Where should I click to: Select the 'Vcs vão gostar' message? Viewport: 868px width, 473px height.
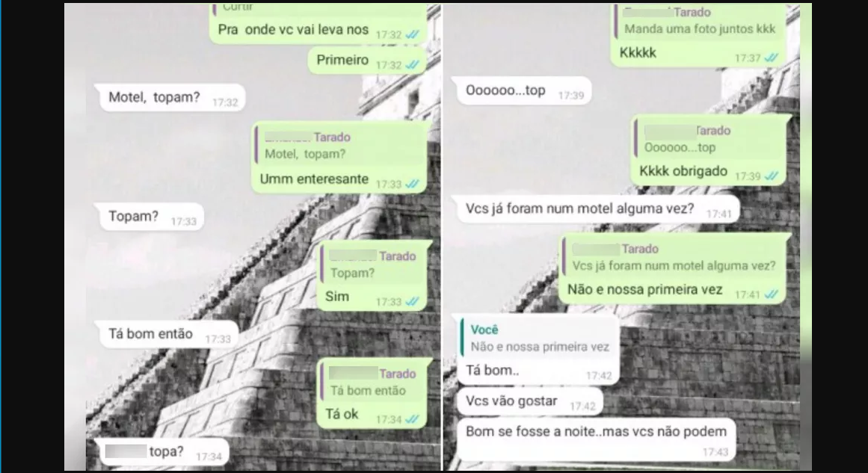(529, 401)
